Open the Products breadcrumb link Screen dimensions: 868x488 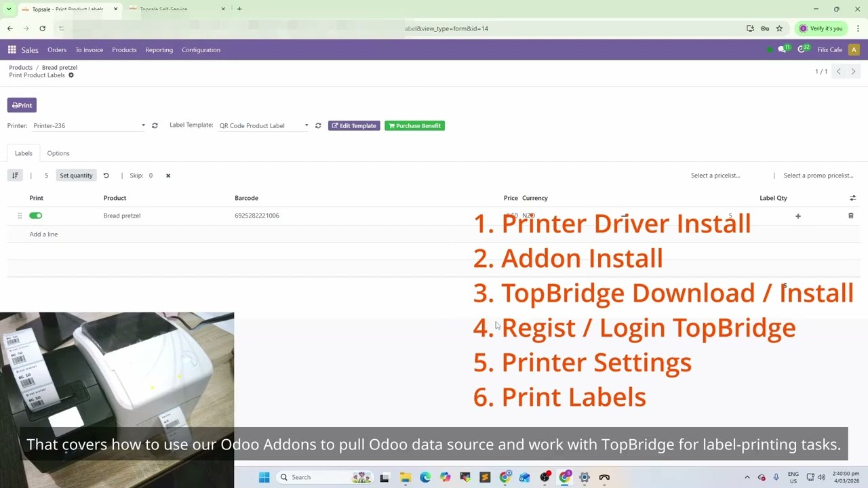(x=21, y=68)
